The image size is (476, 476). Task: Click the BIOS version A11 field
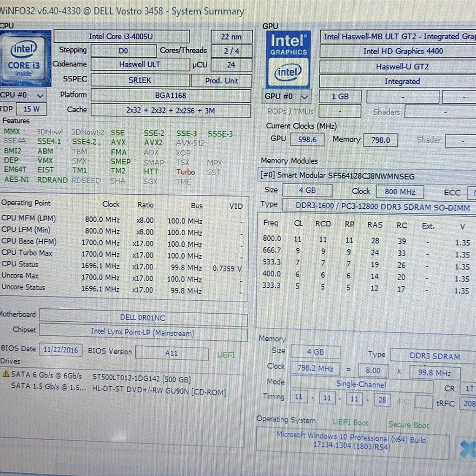(x=172, y=353)
